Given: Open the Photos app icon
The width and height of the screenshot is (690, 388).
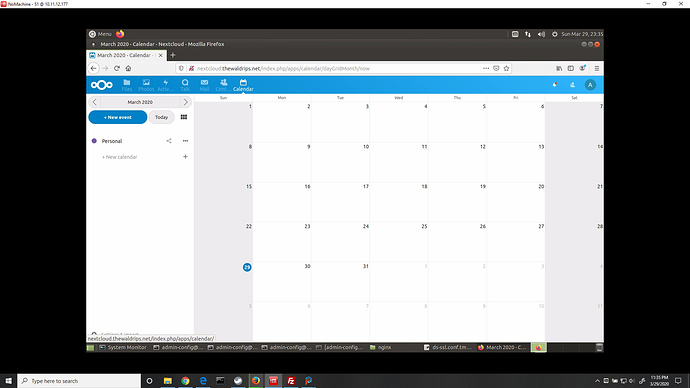Looking at the screenshot, I should point(146,82).
